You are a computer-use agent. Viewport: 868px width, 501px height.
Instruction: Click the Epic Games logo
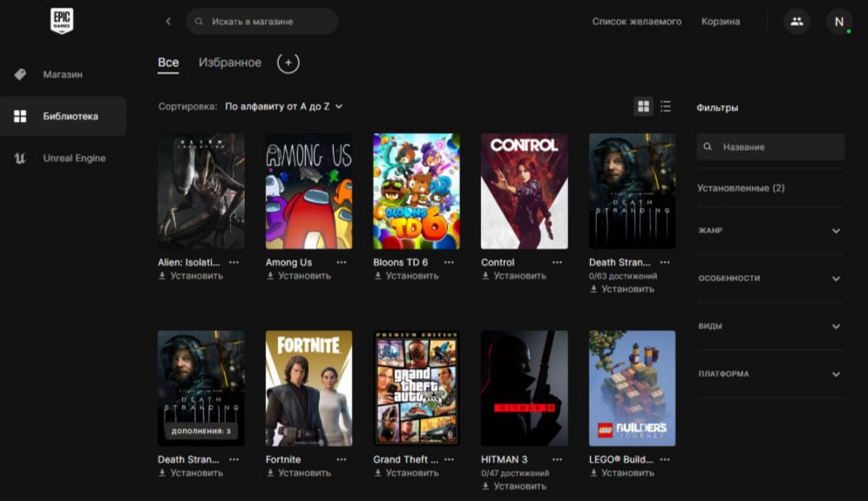[x=61, y=22]
